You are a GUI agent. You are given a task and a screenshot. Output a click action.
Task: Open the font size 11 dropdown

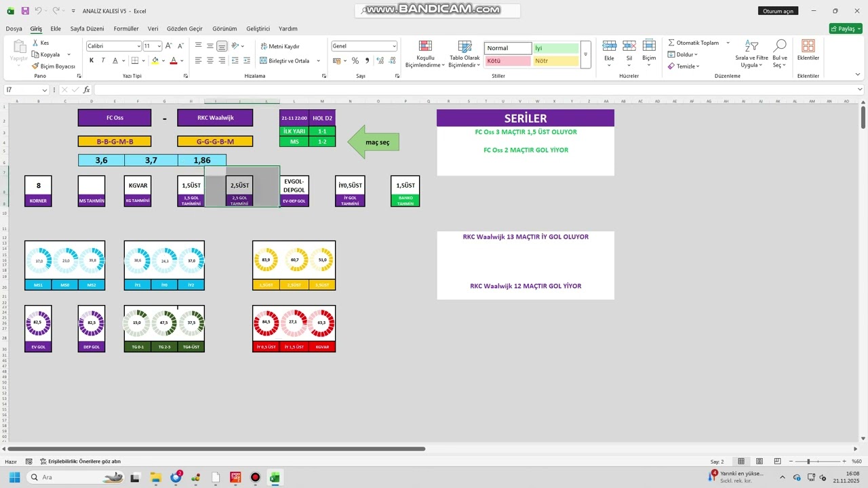pos(159,46)
